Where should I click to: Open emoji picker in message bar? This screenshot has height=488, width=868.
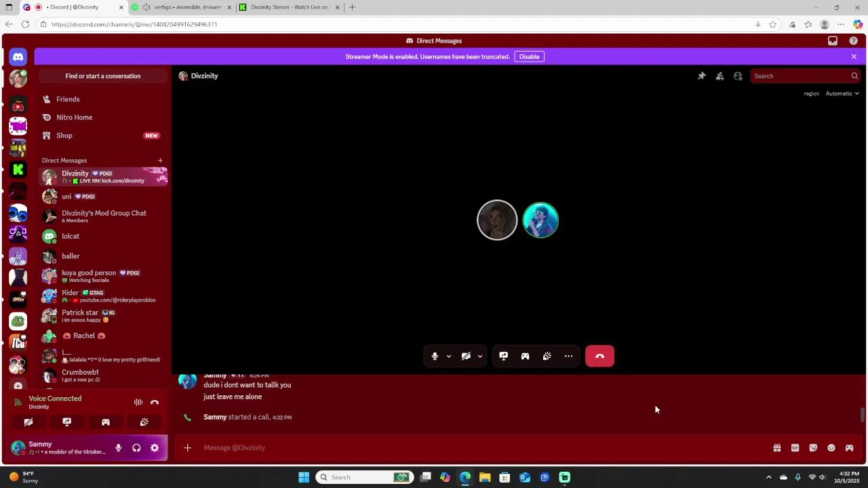[831, 448]
